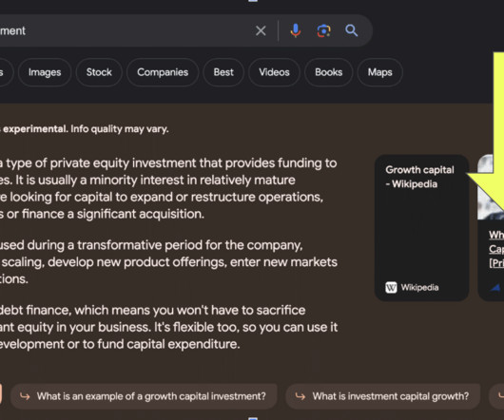
Task: Click the arrow icon of the investment capital growth suggestion
Action: [x=300, y=396]
